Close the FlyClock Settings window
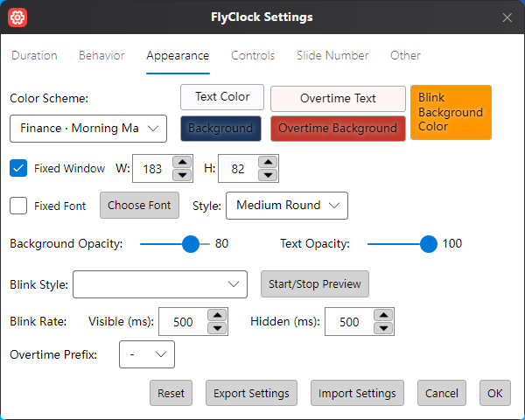Screen dimensions: 525x420 (507, 17)
